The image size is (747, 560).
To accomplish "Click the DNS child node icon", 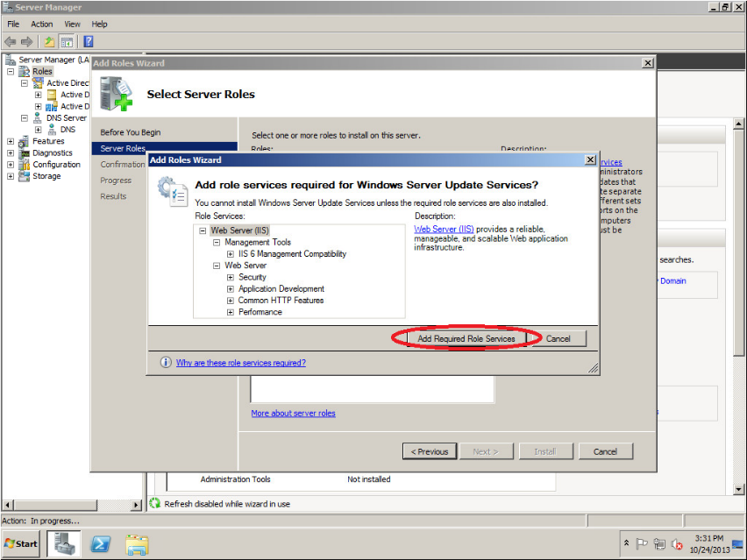I will (x=52, y=130).
